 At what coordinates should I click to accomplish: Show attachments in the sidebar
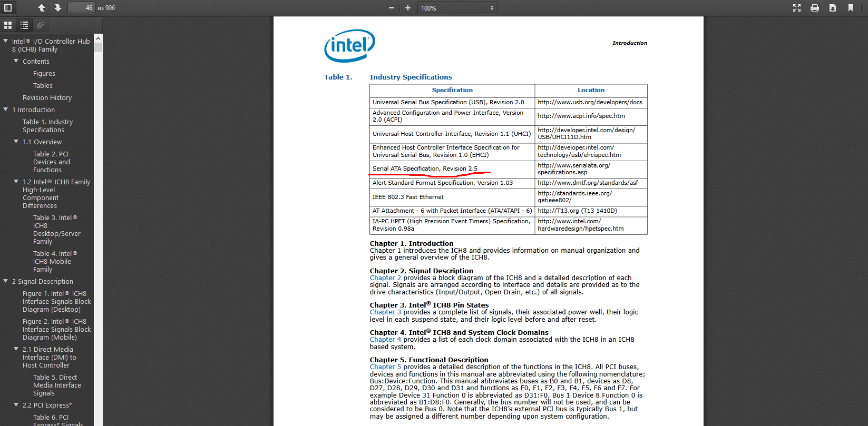click(41, 25)
